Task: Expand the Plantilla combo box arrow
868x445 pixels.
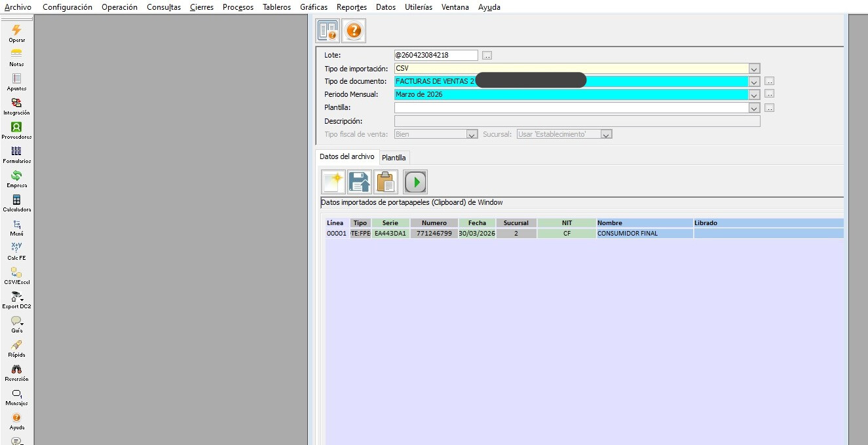Action: pyautogui.click(x=754, y=108)
